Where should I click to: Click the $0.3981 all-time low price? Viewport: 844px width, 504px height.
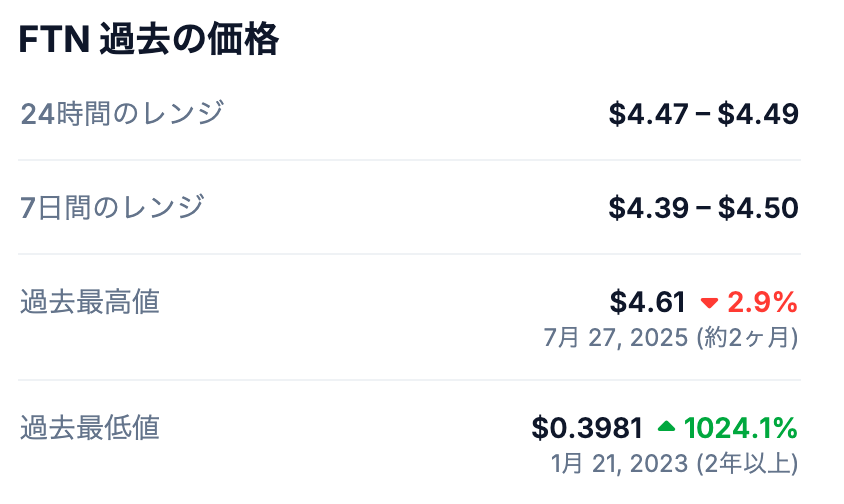click(586, 428)
